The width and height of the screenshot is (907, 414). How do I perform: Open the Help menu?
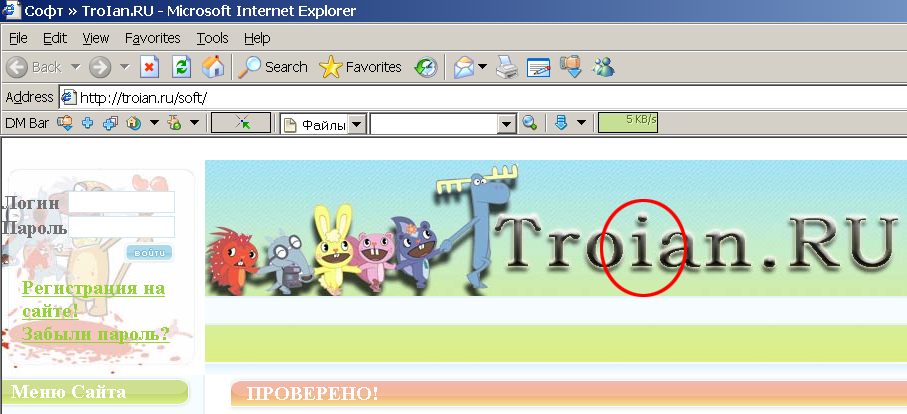tap(257, 39)
